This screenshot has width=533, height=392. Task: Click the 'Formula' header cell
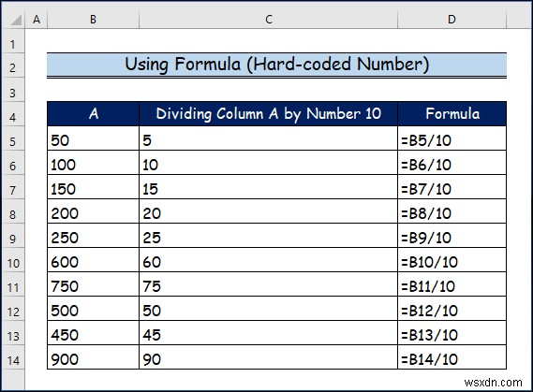click(452, 114)
